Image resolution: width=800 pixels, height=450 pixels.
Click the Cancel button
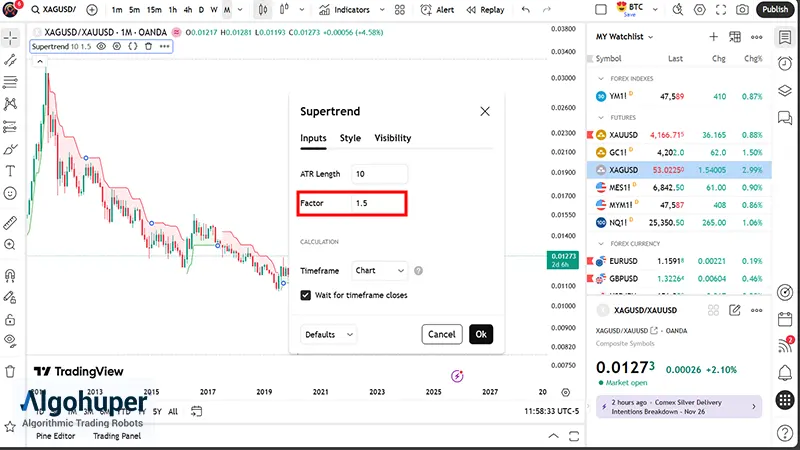pyautogui.click(x=441, y=334)
